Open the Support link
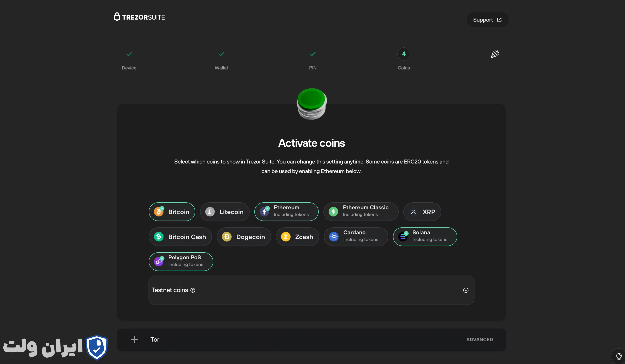The width and height of the screenshot is (625, 364). [x=487, y=20]
